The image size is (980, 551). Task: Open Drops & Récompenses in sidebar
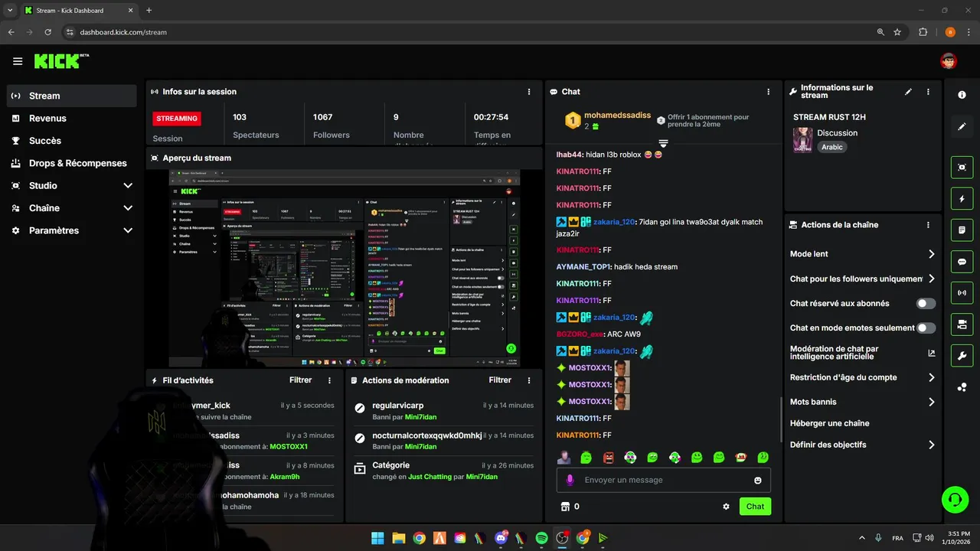[72, 163]
